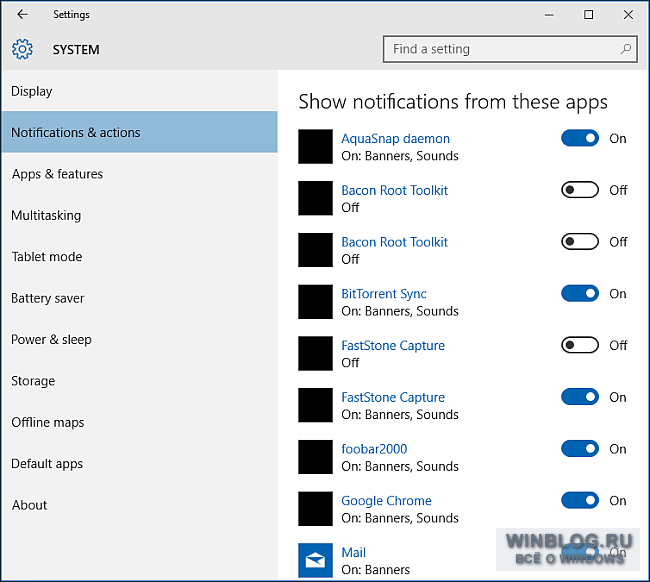Click the Find a setting search box

(510, 49)
